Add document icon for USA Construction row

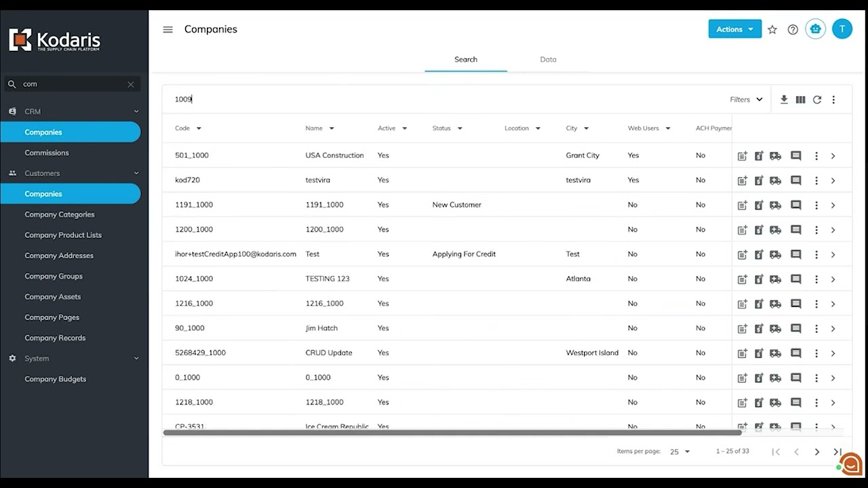pos(743,156)
